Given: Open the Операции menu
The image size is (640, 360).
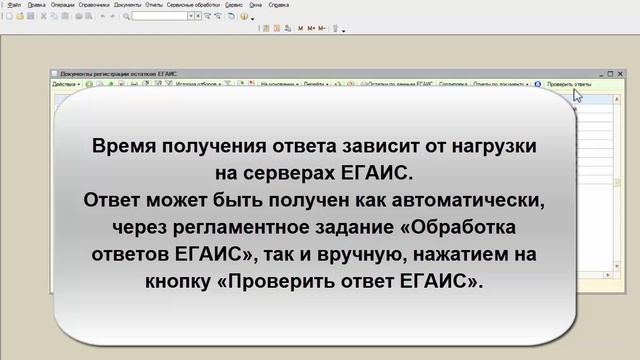Looking at the screenshot, I should pyautogui.click(x=62, y=5).
